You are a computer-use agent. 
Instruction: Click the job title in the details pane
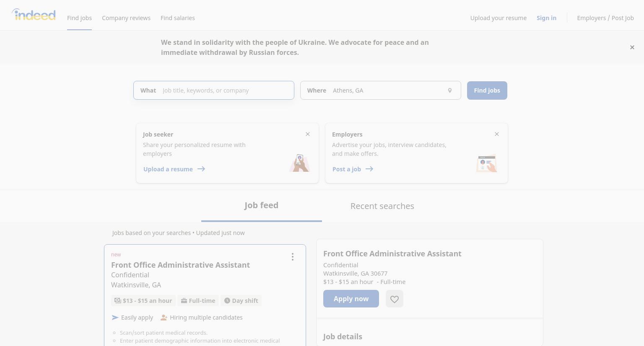[392, 254]
